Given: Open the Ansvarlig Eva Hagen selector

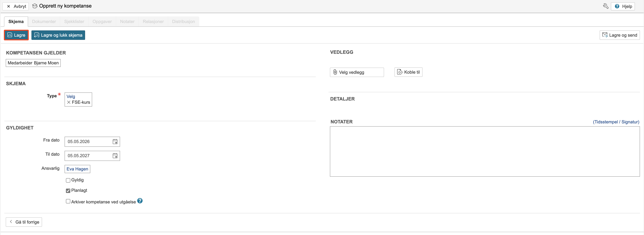Looking at the screenshot, I should tap(77, 169).
